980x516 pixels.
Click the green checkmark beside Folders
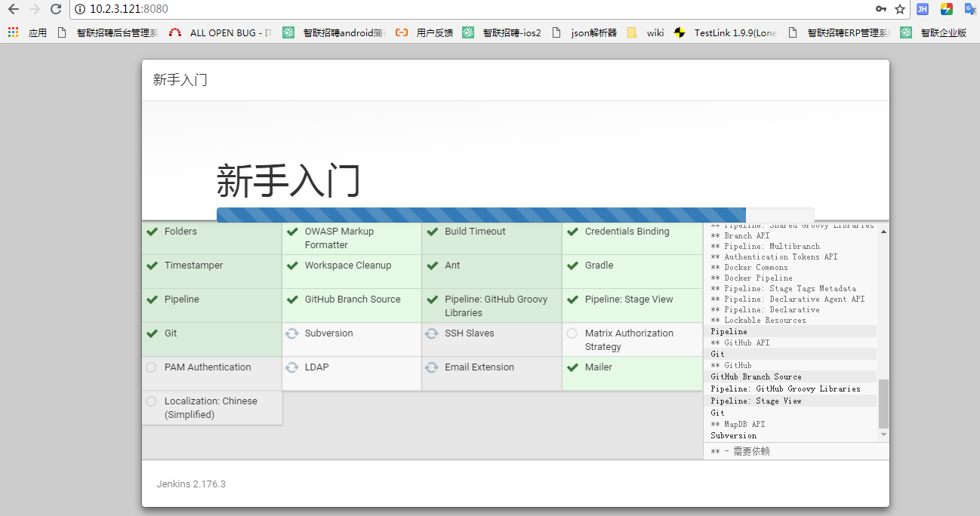tap(152, 232)
